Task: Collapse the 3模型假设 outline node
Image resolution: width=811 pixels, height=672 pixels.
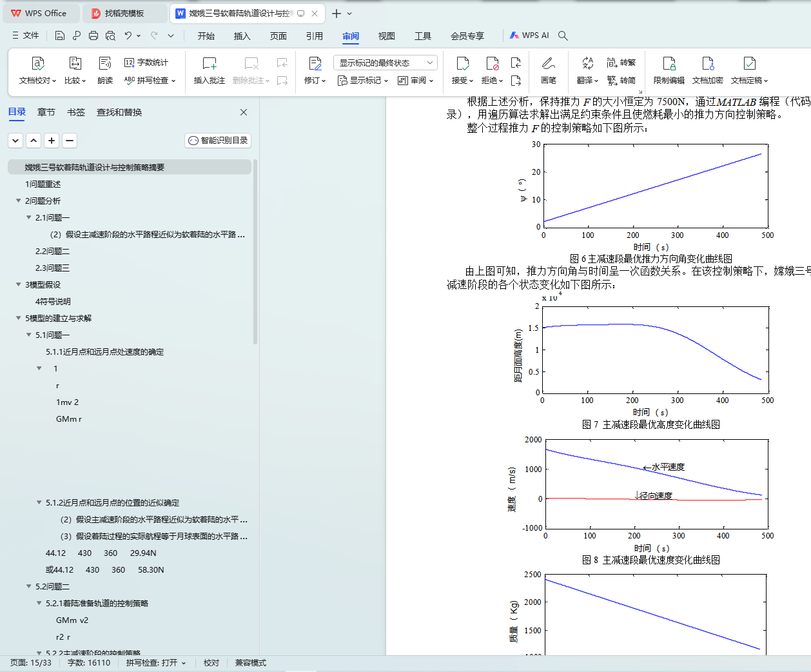Action: click(18, 284)
